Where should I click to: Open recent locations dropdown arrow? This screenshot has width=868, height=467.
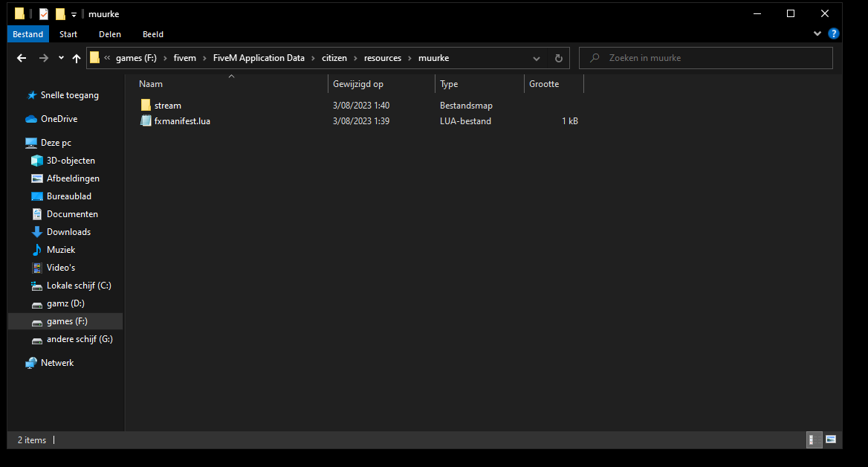tap(61, 58)
